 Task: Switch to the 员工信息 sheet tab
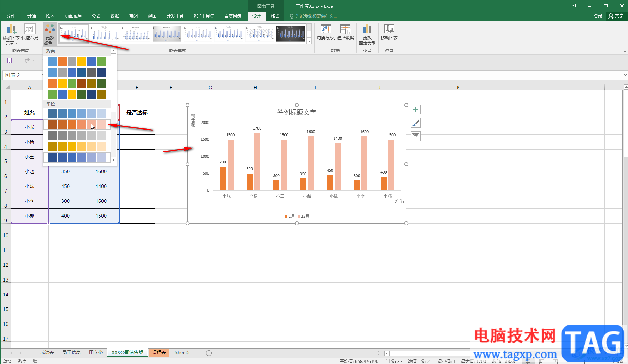click(71, 352)
